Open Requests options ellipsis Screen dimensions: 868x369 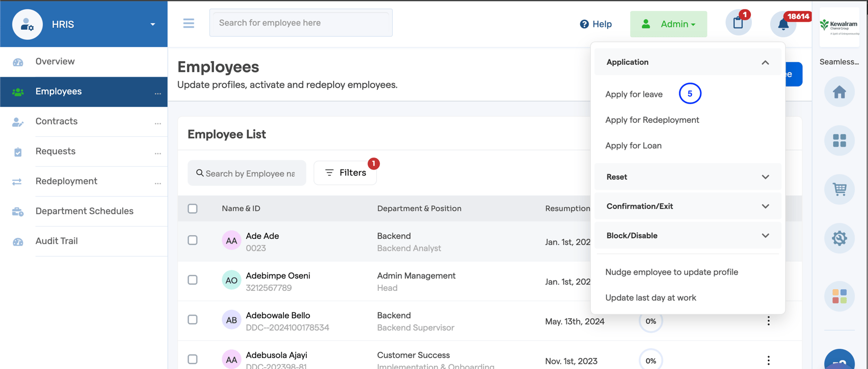158,153
